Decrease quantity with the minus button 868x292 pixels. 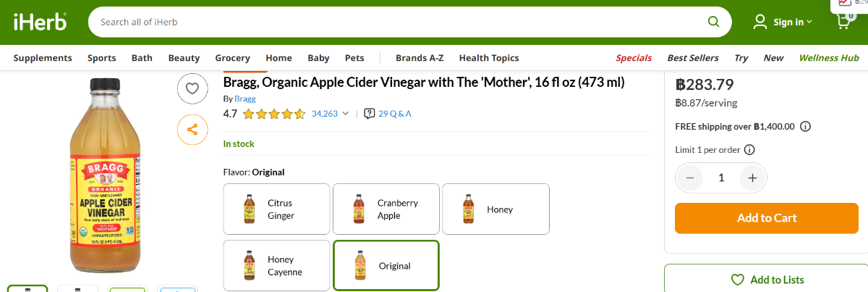click(x=690, y=178)
